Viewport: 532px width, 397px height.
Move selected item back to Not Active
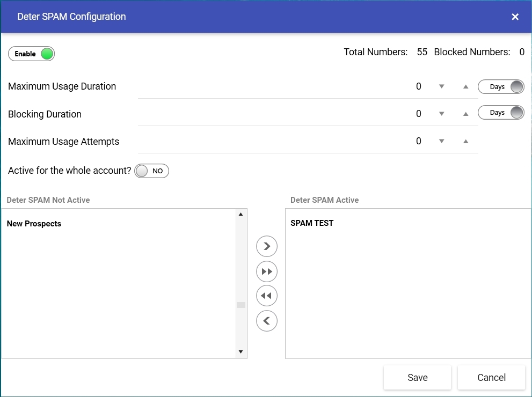coord(267,321)
